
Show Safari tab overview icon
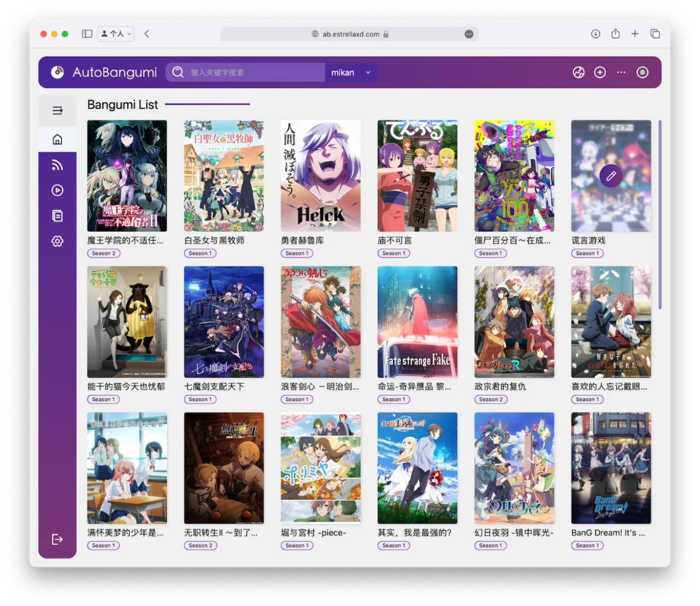tap(655, 34)
